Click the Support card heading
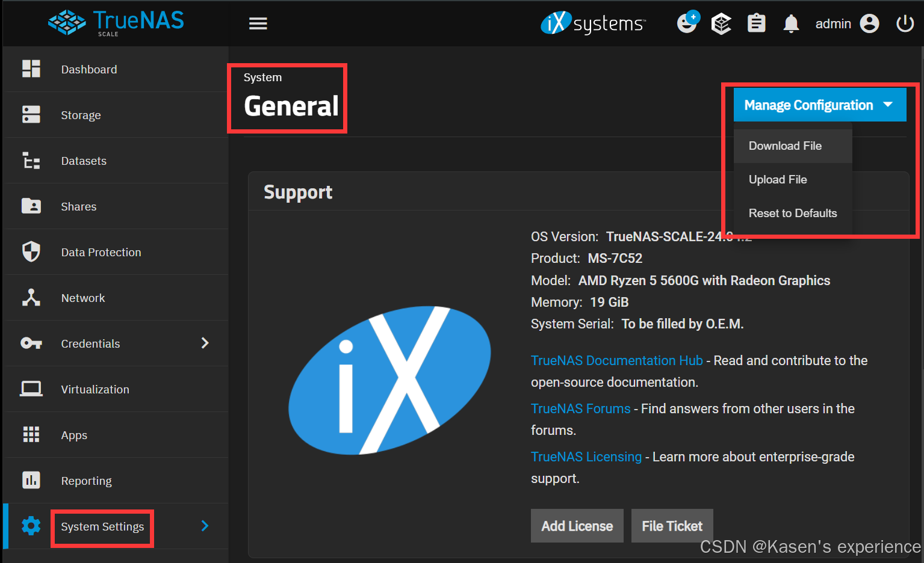 pos(298,192)
